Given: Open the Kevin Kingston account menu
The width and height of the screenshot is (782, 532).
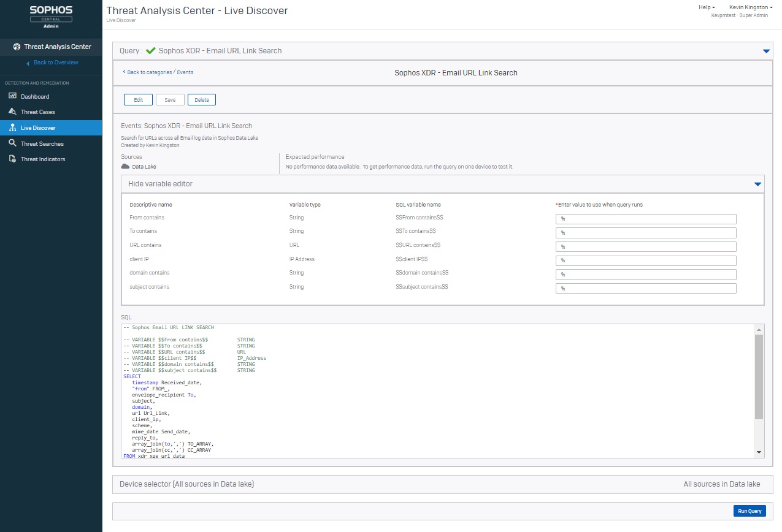Looking at the screenshot, I should tap(751, 7).
